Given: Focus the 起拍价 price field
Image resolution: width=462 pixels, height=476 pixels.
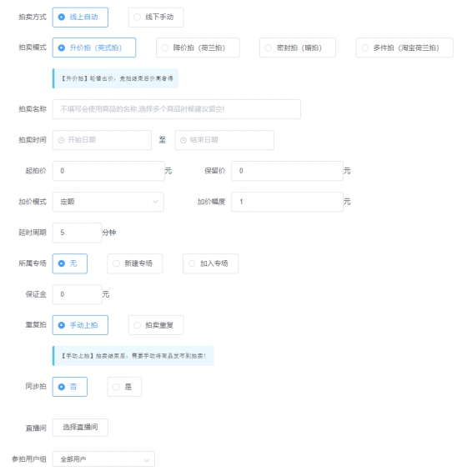Looking at the screenshot, I should click(108, 171).
